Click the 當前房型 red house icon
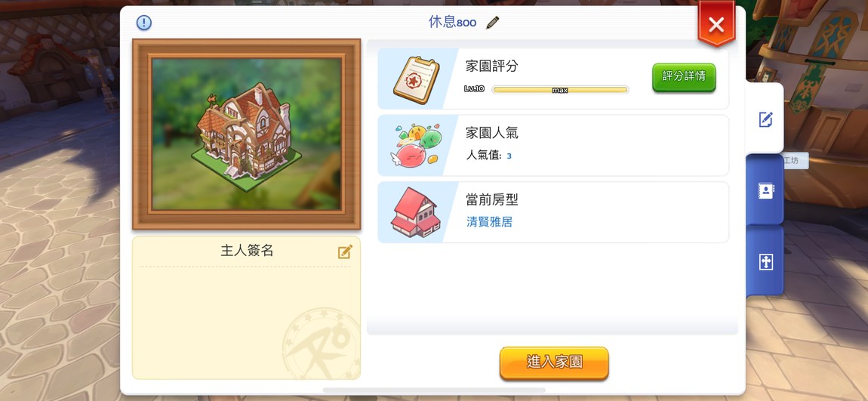This screenshot has height=401, width=868. 416,213
